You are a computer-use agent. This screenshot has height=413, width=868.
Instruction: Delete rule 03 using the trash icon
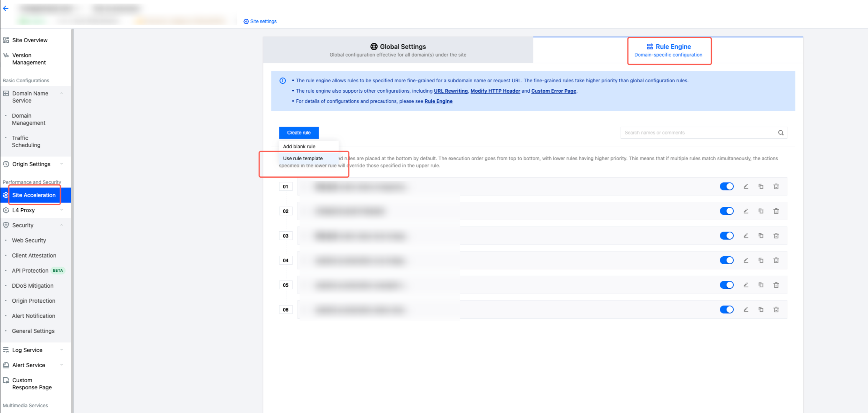[x=776, y=236]
